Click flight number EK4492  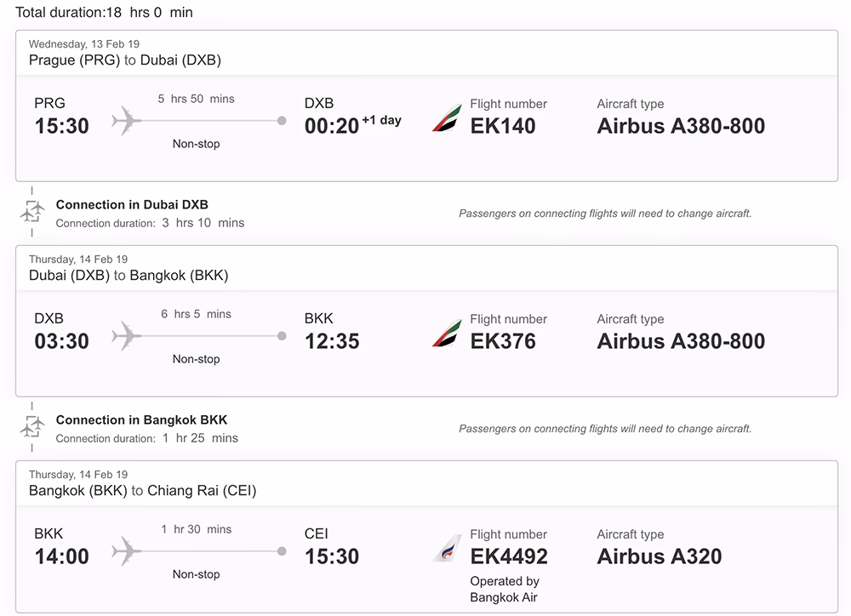coord(509,556)
